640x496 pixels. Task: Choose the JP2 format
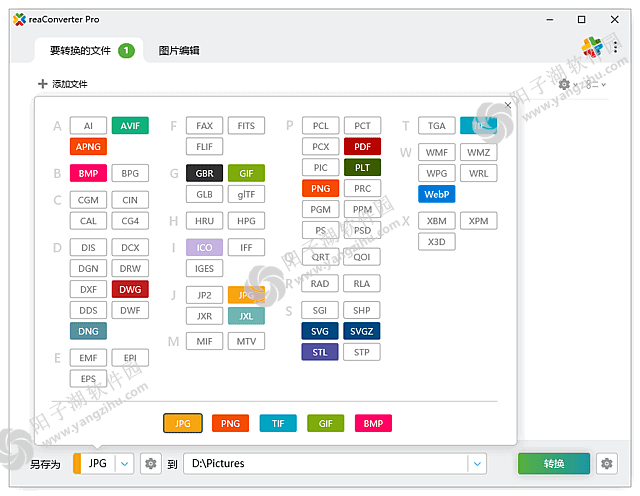click(204, 295)
